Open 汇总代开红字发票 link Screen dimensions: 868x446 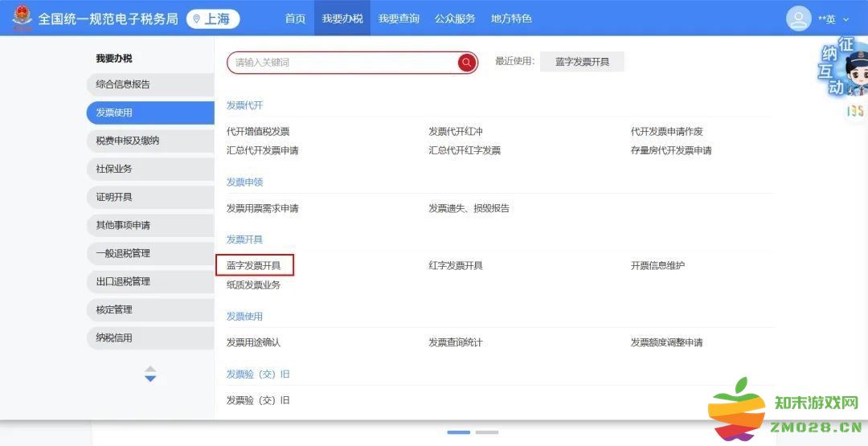[x=465, y=150]
